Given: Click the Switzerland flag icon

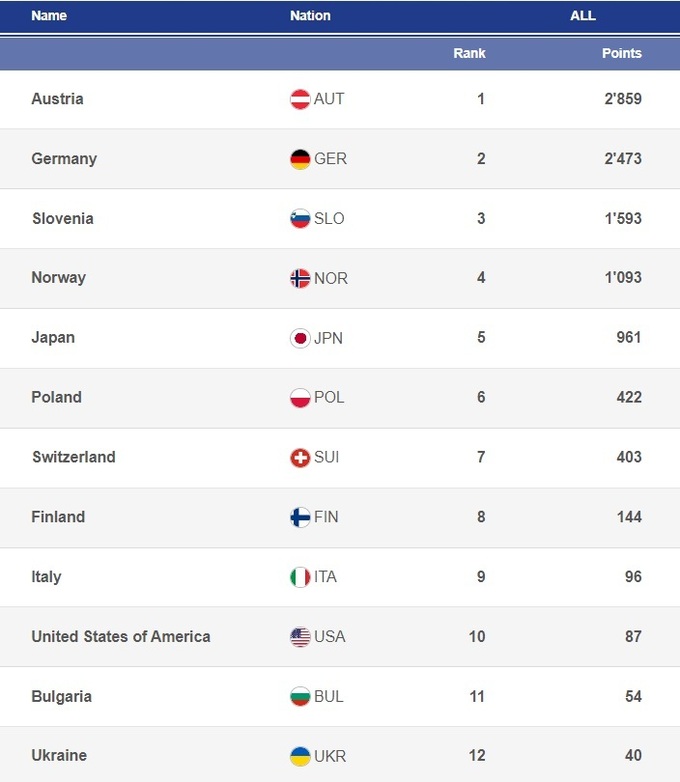Looking at the screenshot, I should coord(300,457).
